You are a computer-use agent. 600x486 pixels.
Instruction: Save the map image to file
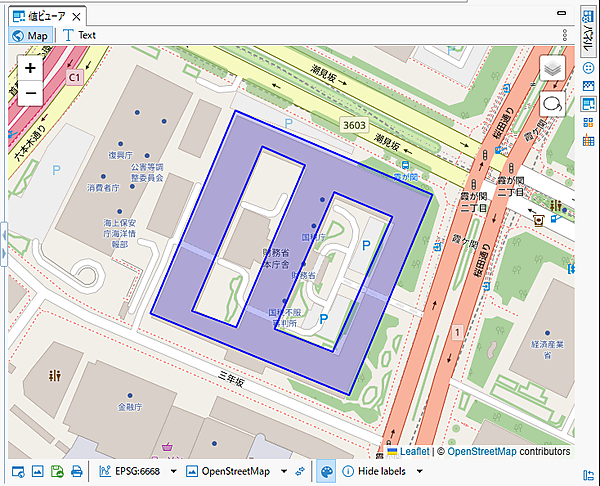pos(57,471)
